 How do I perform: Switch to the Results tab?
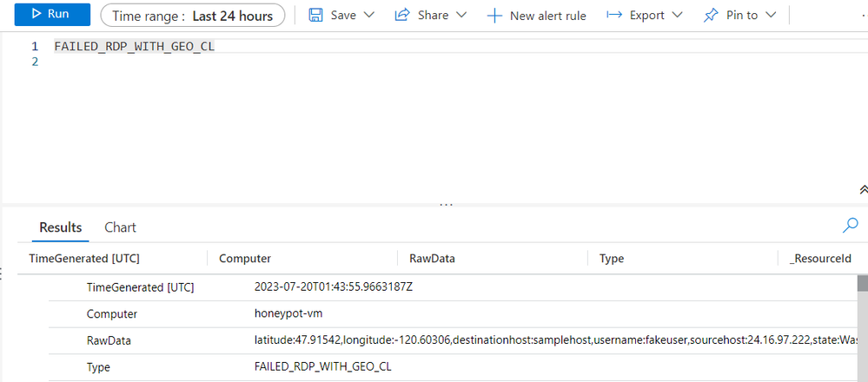click(x=60, y=227)
